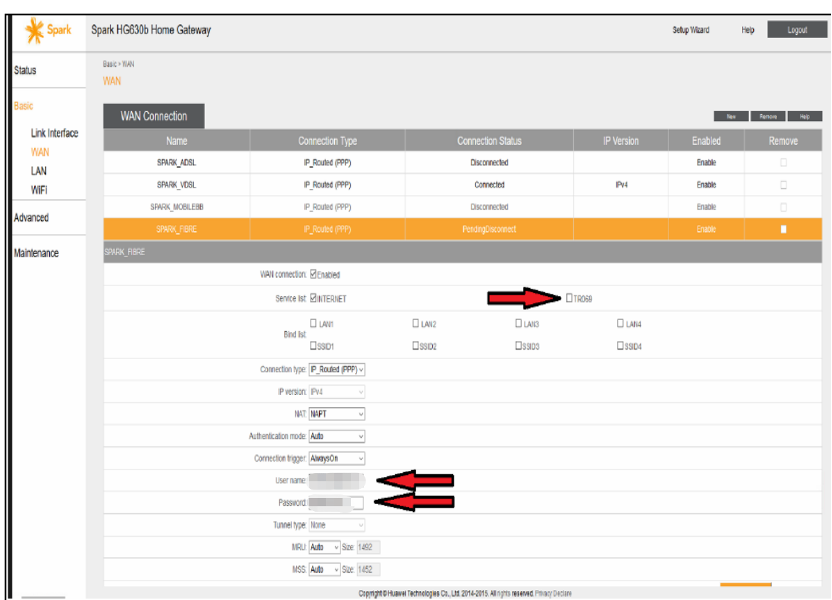The image size is (832, 600).
Task: Select the highlighted SPARK_FIBRE row name
Action: coord(176,229)
